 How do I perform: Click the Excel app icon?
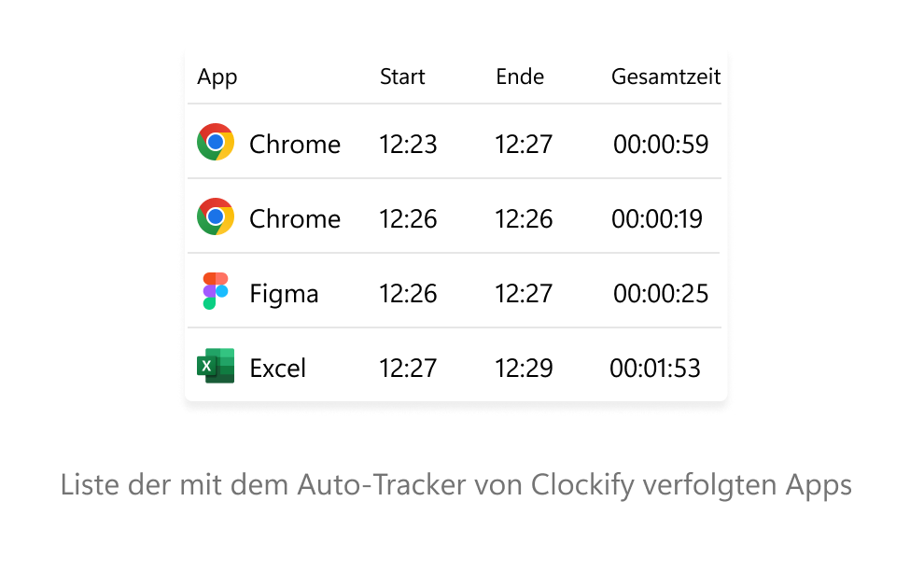[x=215, y=366]
